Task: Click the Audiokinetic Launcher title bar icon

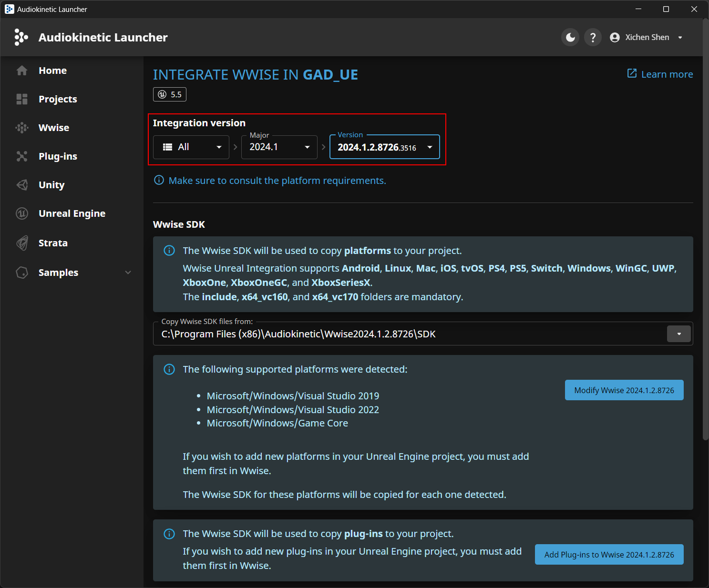Action: (x=10, y=9)
